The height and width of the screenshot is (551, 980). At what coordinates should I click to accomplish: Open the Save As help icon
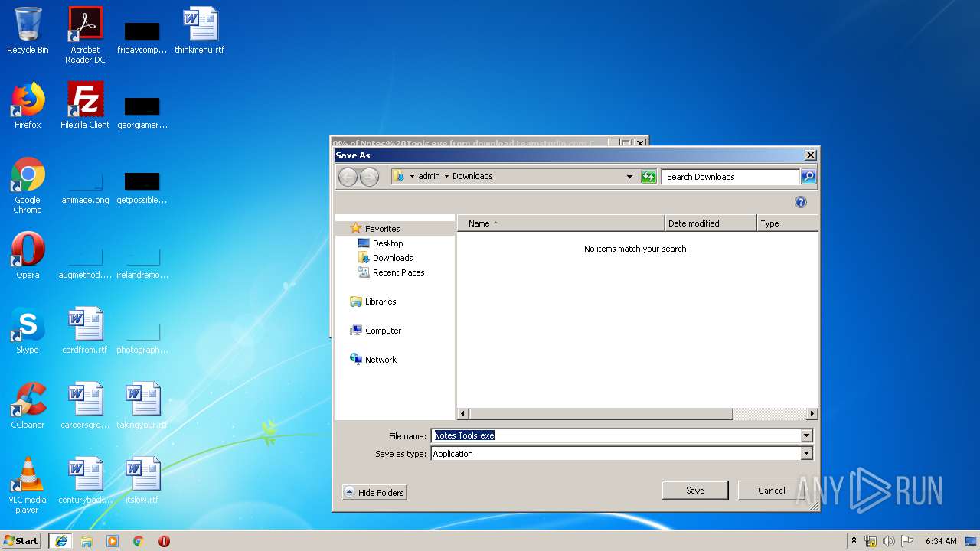click(801, 202)
